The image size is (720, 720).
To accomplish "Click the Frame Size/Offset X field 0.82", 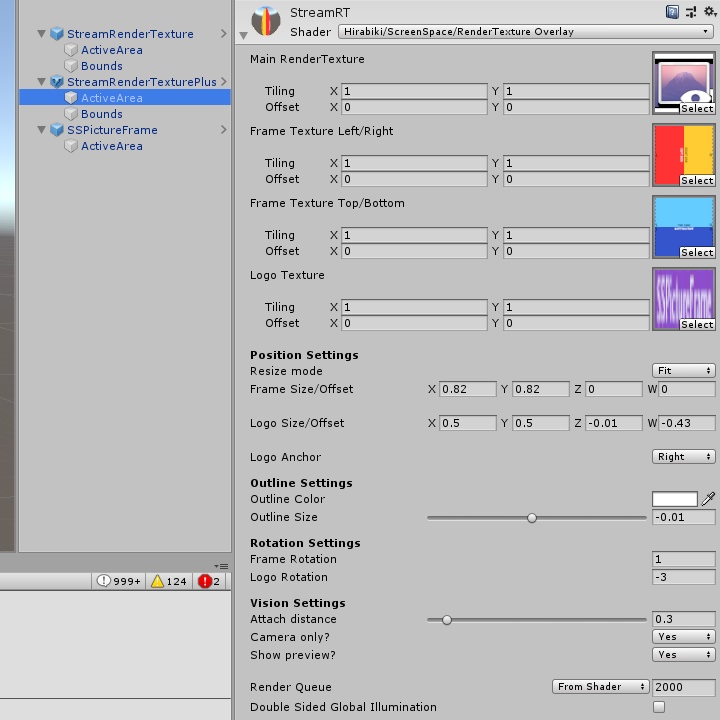I will [x=467, y=389].
